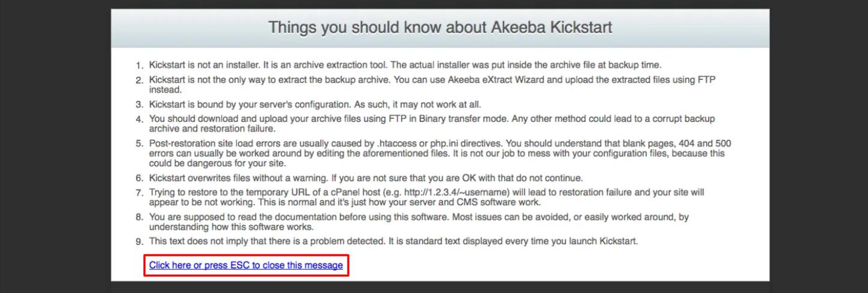Click the number 1 list marker
Image resolution: width=868 pixels, height=293 pixels.
[139, 65]
